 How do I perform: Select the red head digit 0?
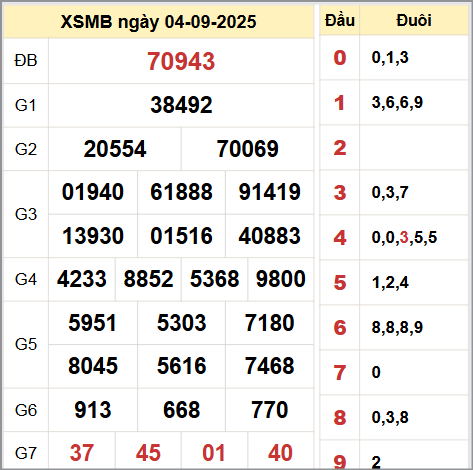click(x=340, y=58)
